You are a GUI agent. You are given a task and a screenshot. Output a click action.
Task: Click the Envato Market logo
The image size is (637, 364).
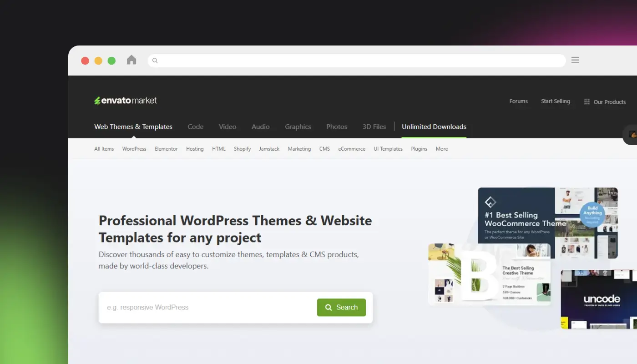pos(126,101)
